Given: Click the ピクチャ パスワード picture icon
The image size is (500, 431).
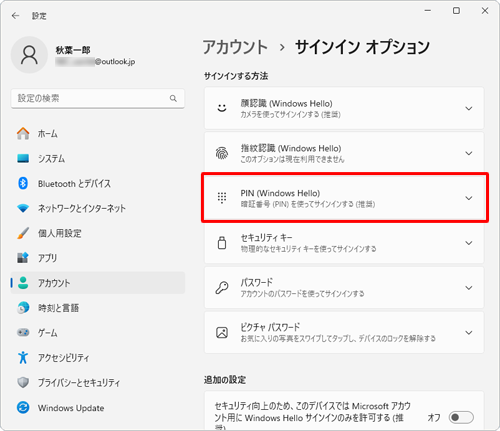Looking at the screenshot, I should click(x=222, y=333).
